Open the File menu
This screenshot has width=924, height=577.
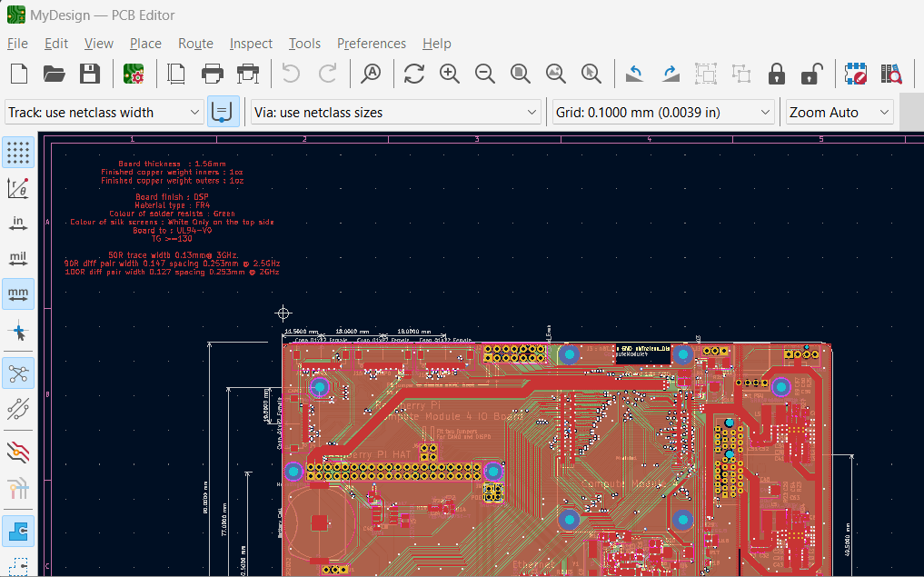17,44
